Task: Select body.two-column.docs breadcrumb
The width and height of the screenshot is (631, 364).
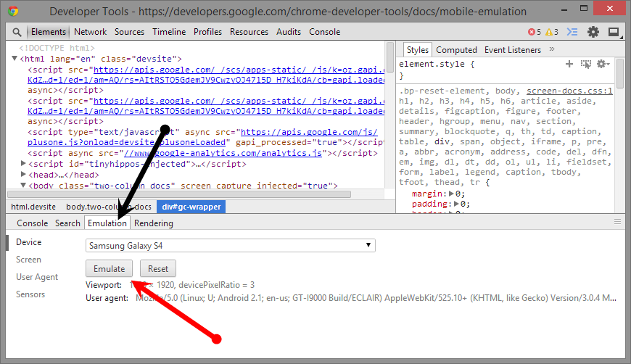Action: 109,207
